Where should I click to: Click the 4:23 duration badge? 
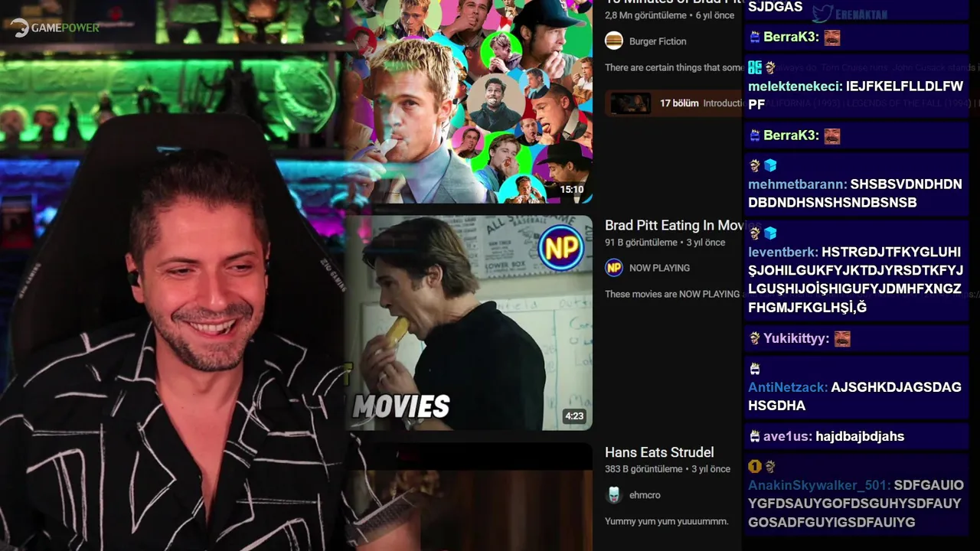[x=574, y=416]
